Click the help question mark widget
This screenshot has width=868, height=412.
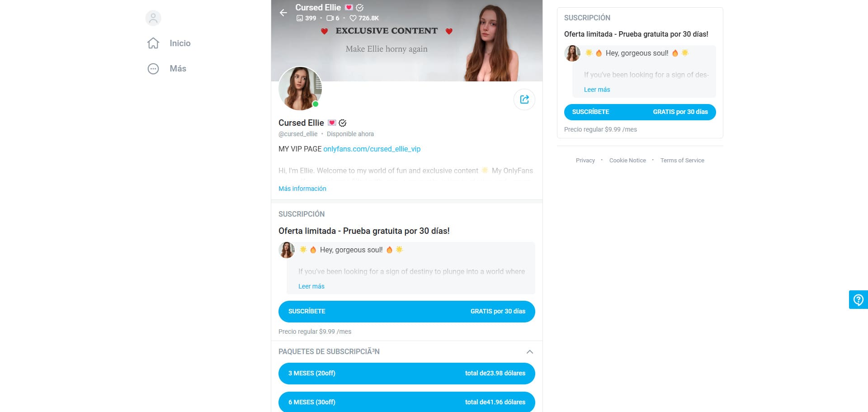(858, 299)
